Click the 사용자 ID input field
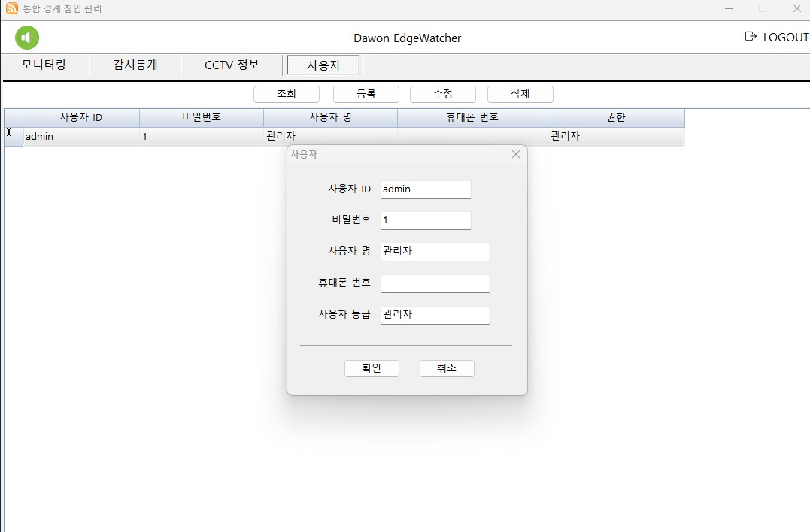 click(x=425, y=189)
